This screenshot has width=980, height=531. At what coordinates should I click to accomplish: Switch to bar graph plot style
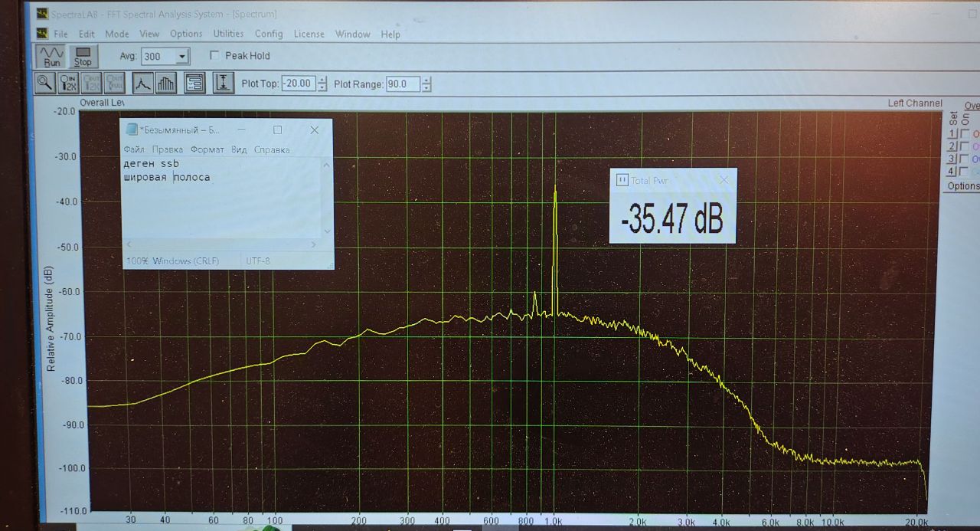[166, 83]
